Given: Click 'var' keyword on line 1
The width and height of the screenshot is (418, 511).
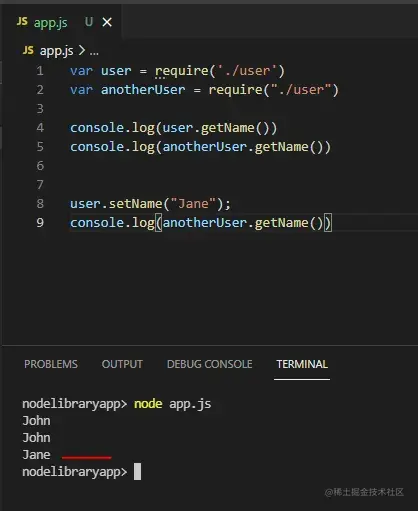Looking at the screenshot, I should tap(81, 71).
